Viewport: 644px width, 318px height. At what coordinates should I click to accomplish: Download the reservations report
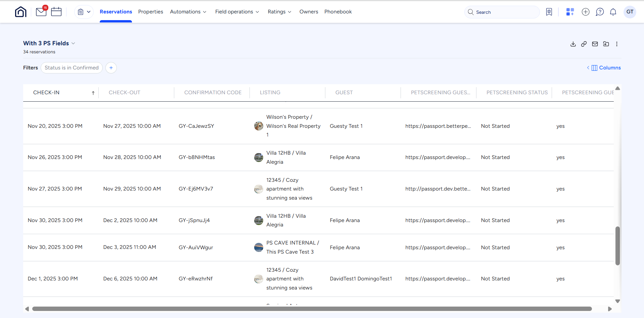point(573,44)
